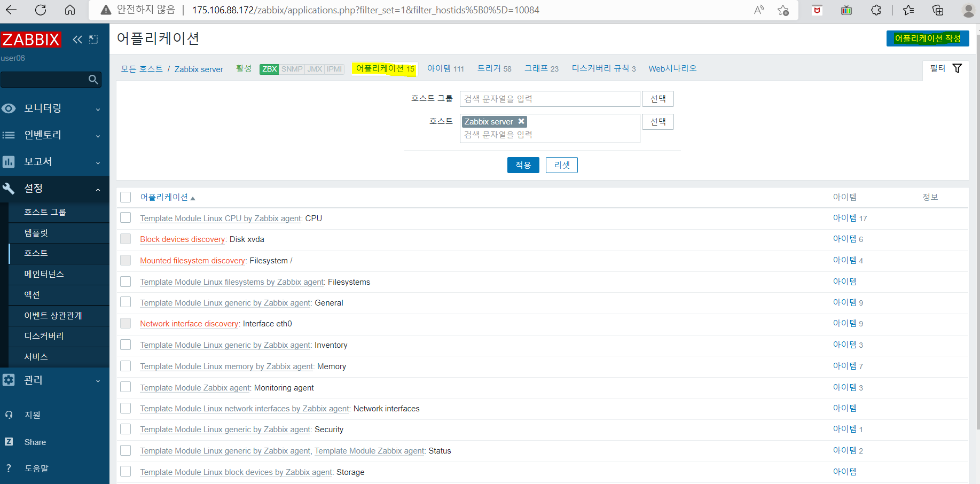Click the 리셋 reset button
The height and width of the screenshot is (484, 980).
tap(561, 165)
